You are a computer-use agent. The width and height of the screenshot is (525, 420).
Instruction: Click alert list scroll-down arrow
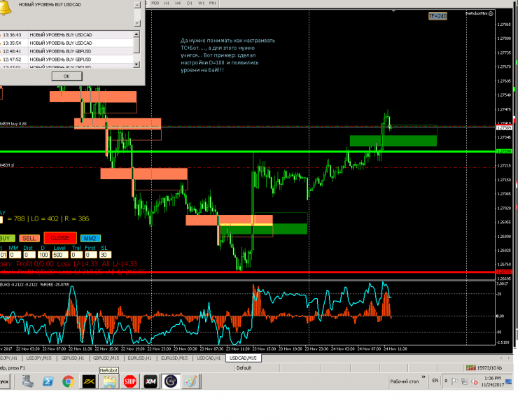[x=136, y=64]
